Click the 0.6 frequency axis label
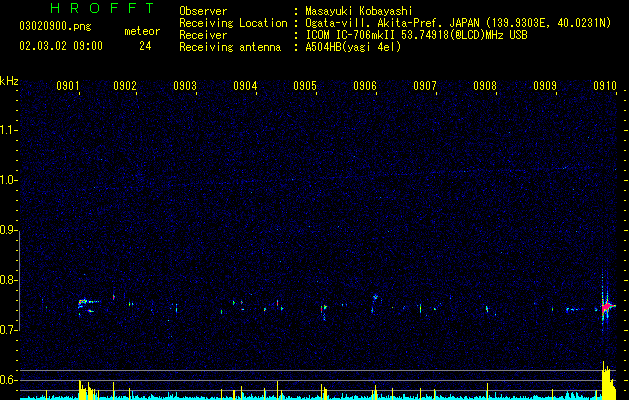Viewport: 629px width, 400px height. click(8, 380)
